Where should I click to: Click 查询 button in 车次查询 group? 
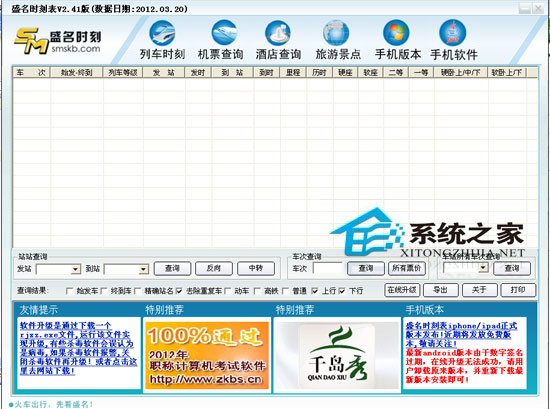pos(366,268)
